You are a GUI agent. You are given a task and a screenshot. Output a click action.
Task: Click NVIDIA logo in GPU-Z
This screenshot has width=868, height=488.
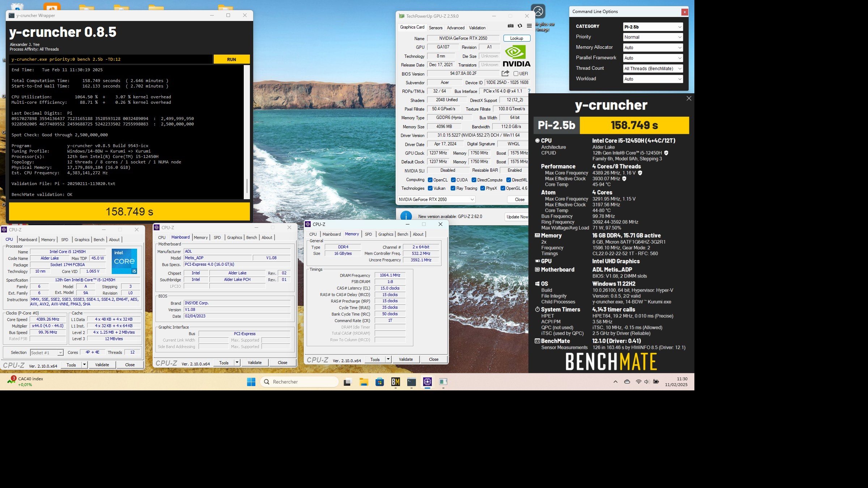pos(516,56)
